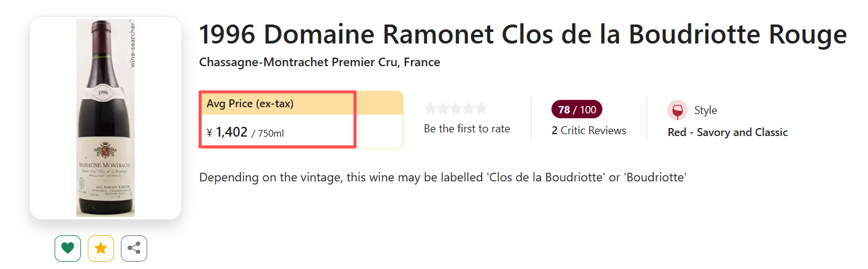The image size is (868, 269).
Task: Click the Style label
Action: (x=705, y=110)
